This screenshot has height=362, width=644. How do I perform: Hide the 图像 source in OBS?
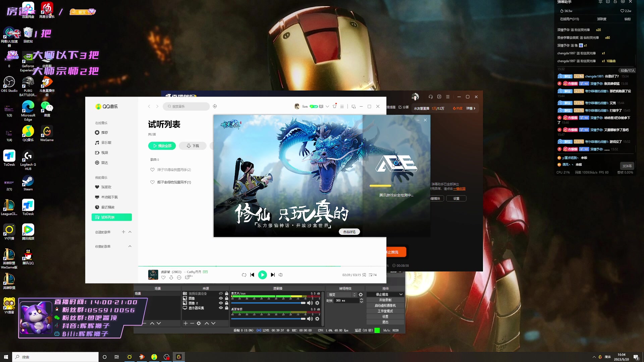click(x=221, y=298)
